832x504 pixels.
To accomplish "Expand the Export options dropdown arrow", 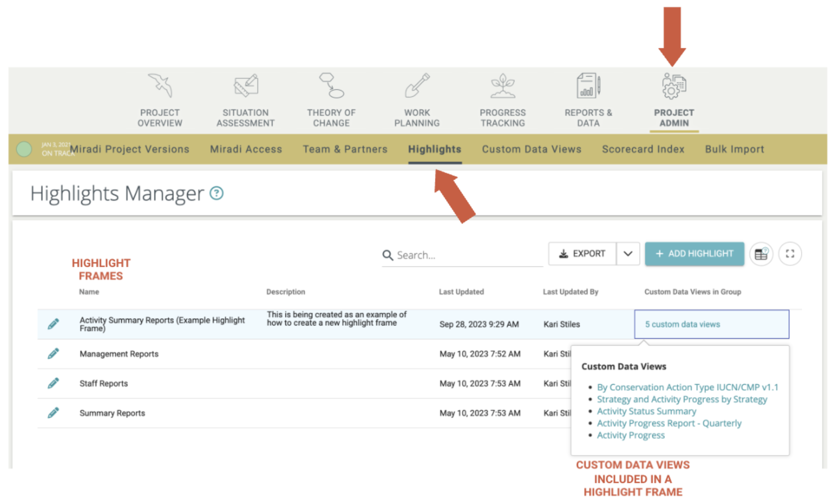I will [628, 254].
